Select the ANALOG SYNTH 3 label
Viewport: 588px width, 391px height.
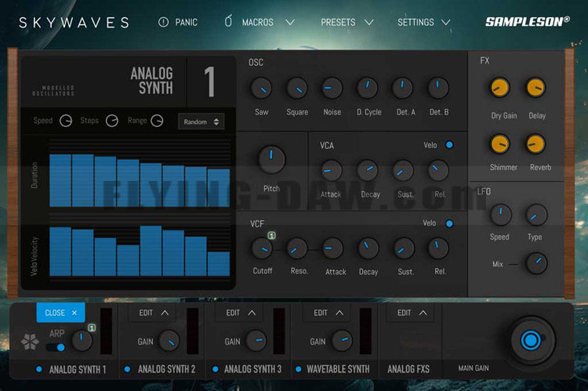[252, 369]
